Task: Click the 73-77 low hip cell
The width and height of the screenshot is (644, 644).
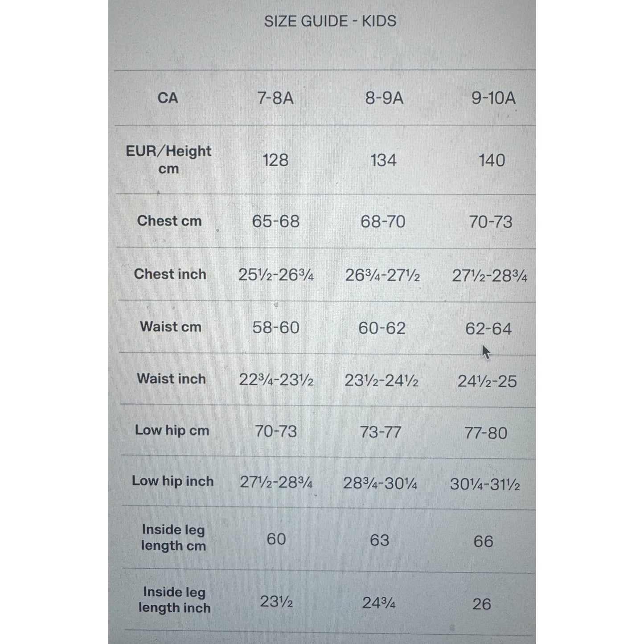Action: tap(381, 432)
